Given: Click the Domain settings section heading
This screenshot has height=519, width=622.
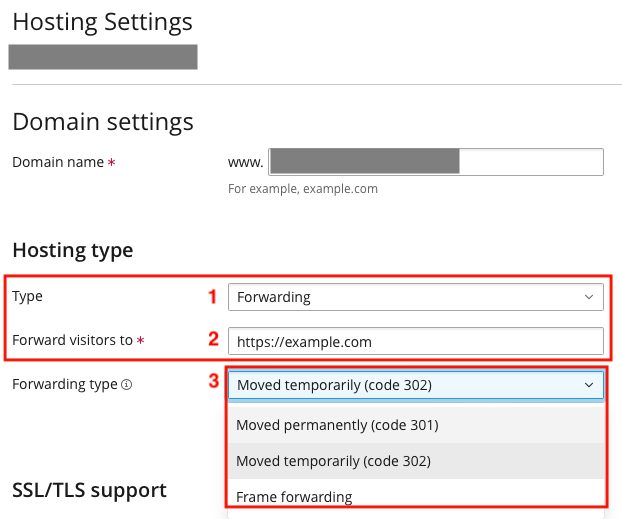Looking at the screenshot, I should coord(102,123).
